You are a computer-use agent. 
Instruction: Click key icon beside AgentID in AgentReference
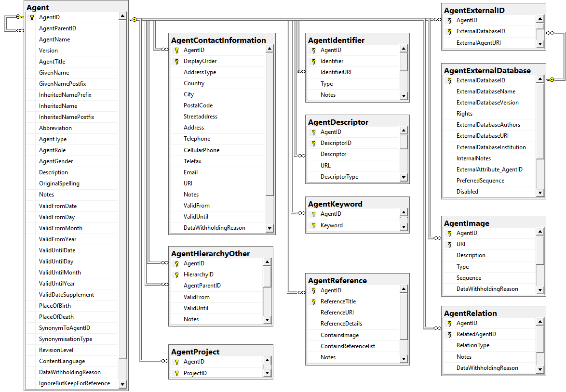(314, 290)
